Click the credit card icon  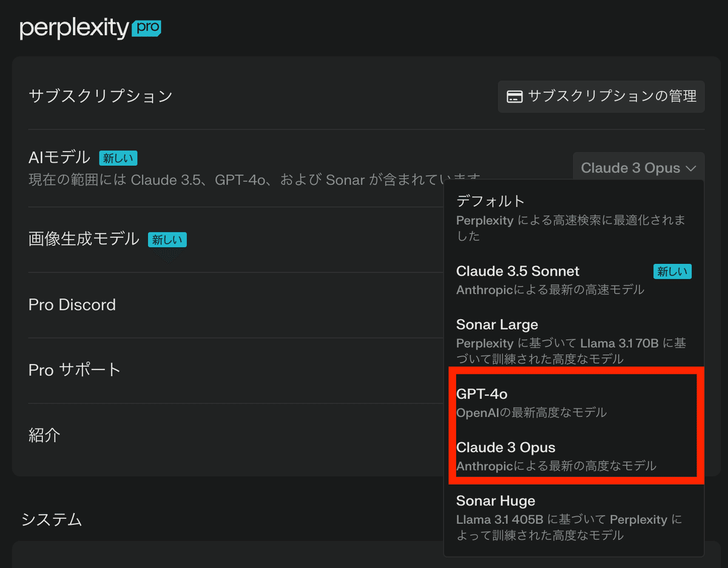tap(514, 96)
